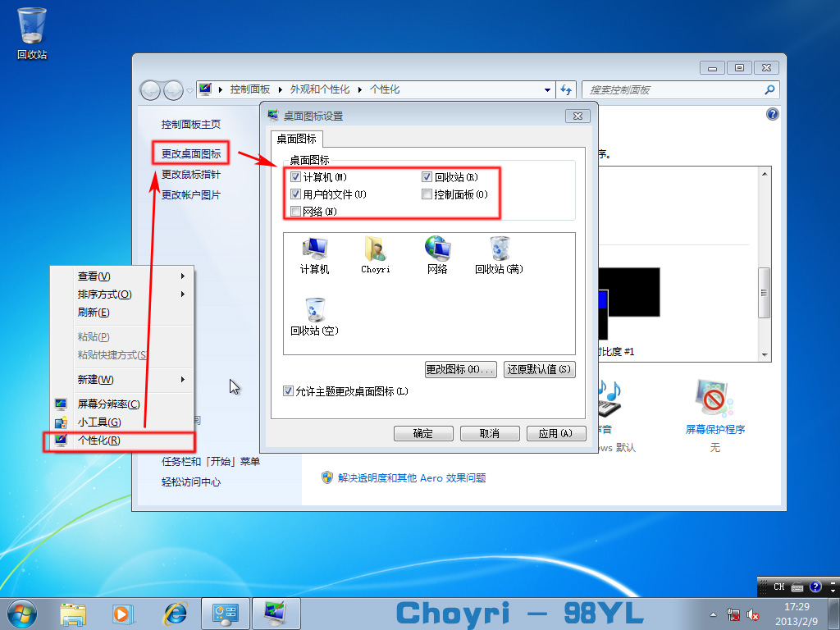Expand the 查看(V) submenu

point(182,276)
